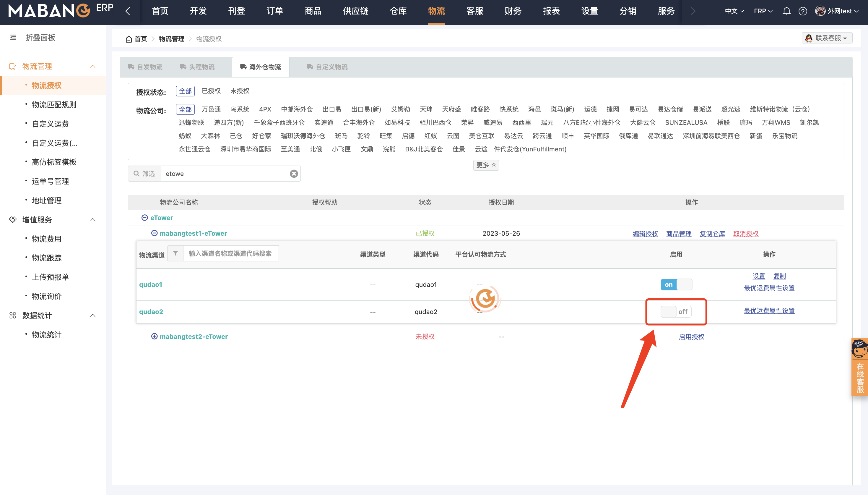This screenshot has height=495, width=868.
Task: Open 仓库 in top menu
Action: tap(398, 11)
